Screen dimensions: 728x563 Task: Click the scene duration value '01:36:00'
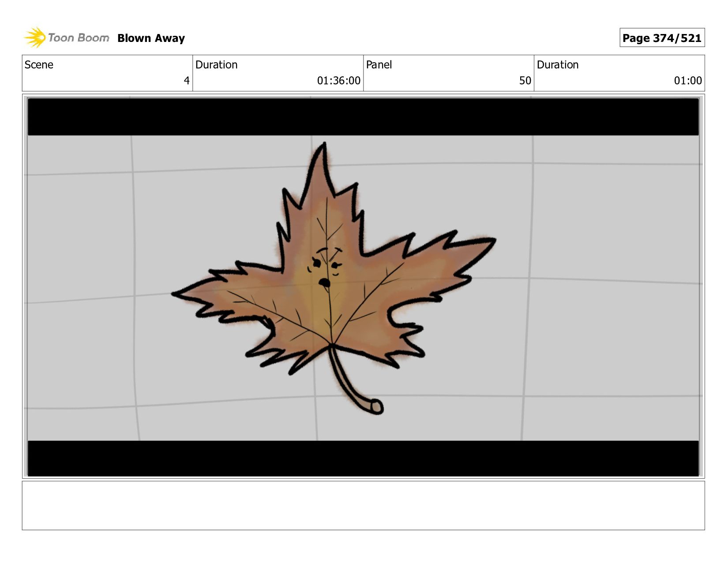click(x=338, y=81)
